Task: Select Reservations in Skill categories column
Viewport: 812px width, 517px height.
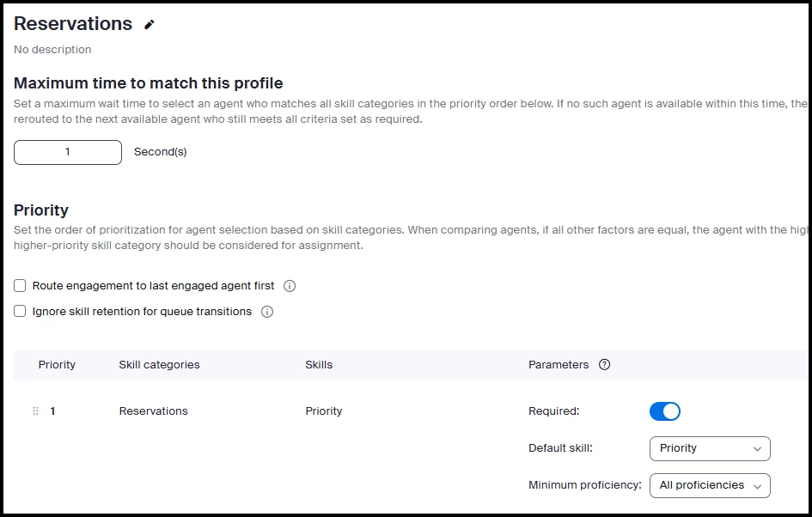Action: [153, 411]
